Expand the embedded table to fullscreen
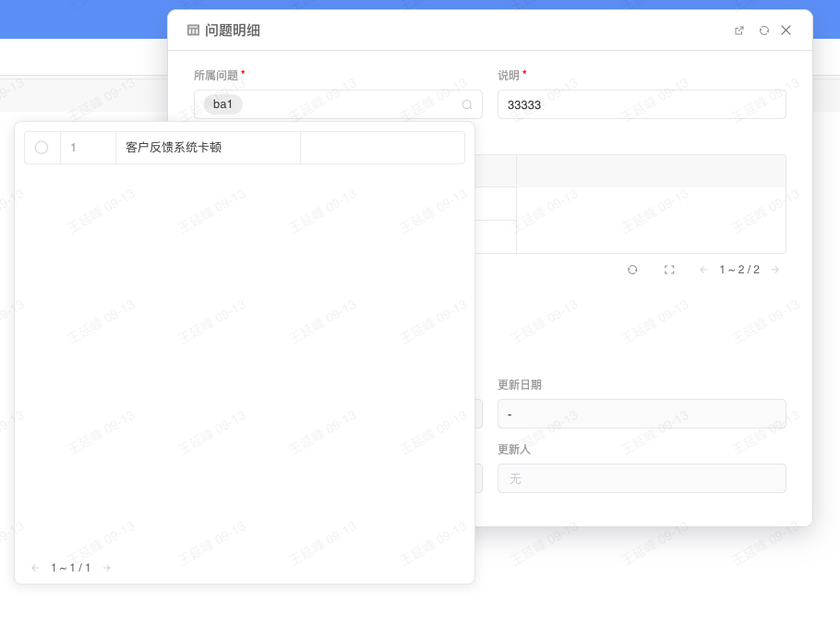The height and width of the screenshot is (627, 840). pos(668,269)
